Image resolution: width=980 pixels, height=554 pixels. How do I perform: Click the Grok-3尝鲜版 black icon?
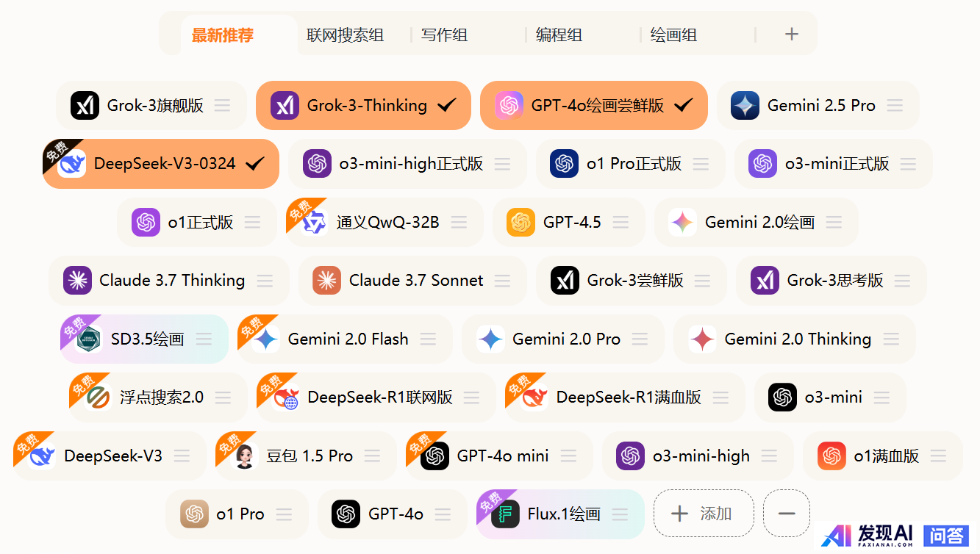(x=565, y=281)
